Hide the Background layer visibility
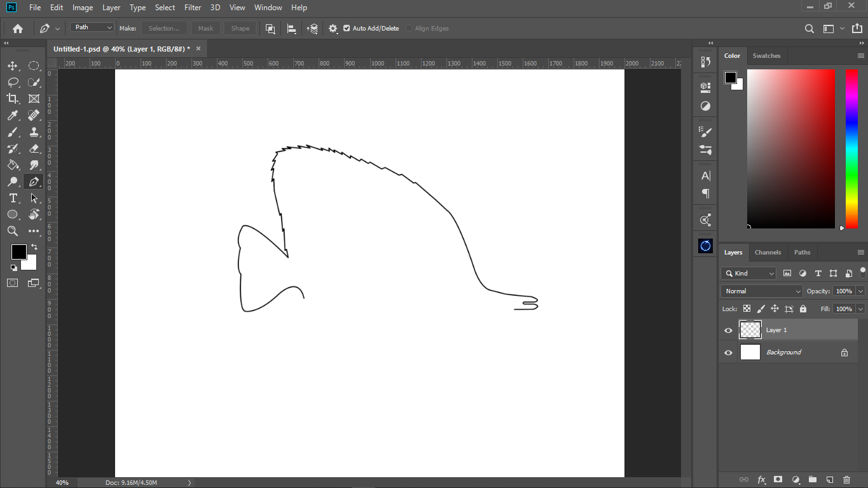 click(729, 352)
